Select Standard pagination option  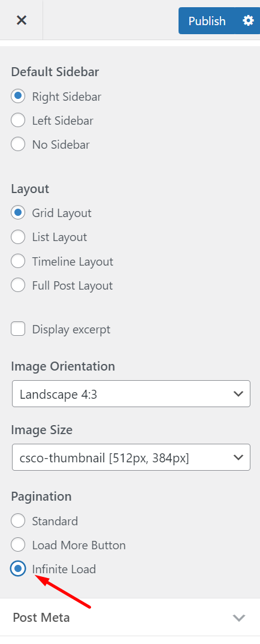pos(18,521)
